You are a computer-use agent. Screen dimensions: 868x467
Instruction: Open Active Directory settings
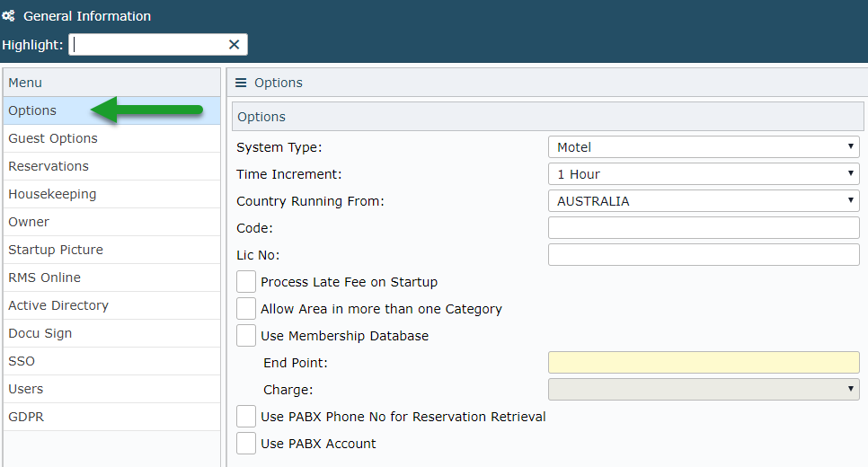pos(111,305)
